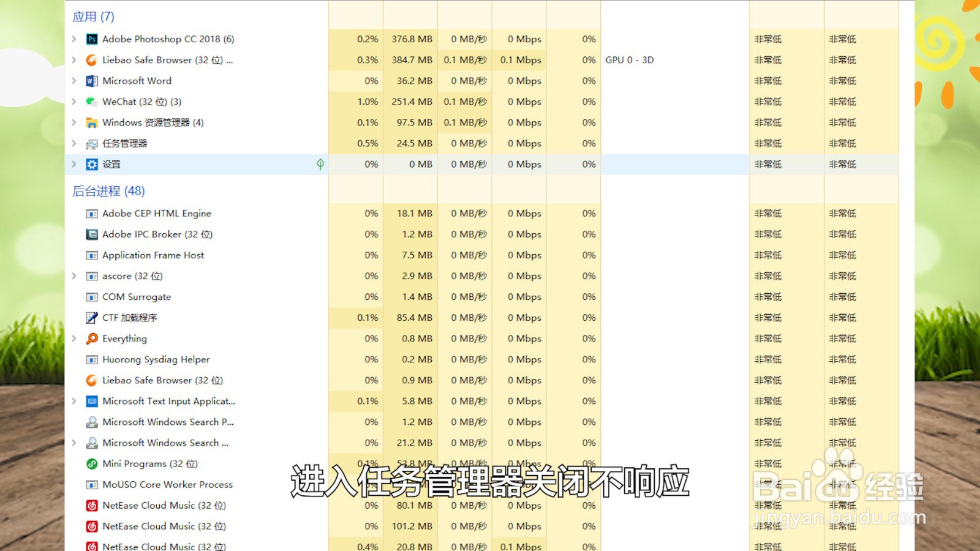The height and width of the screenshot is (551, 980).
Task: Click the Microsoft Text Input Application icon
Action: click(92, 401)
